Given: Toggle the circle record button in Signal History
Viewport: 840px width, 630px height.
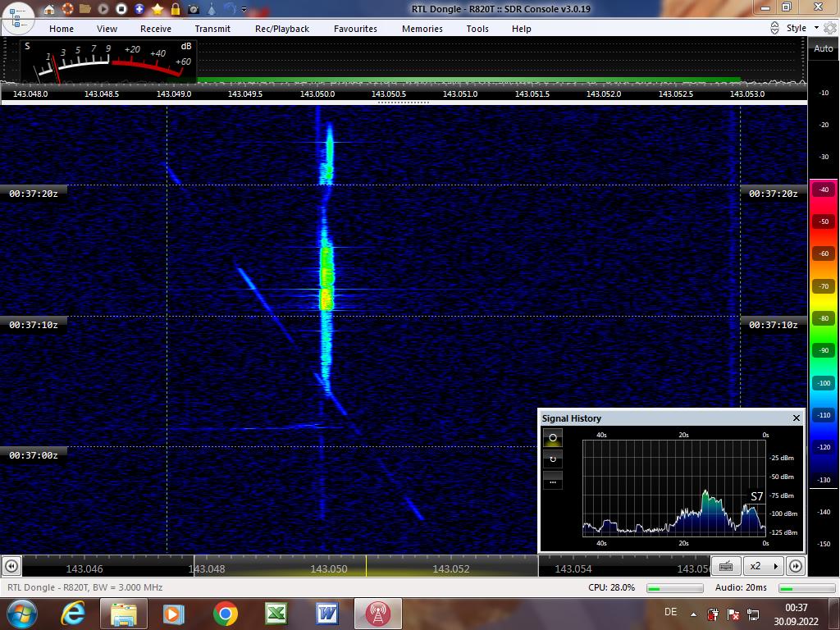Looking at the screenshot, I should click(553, 438).
